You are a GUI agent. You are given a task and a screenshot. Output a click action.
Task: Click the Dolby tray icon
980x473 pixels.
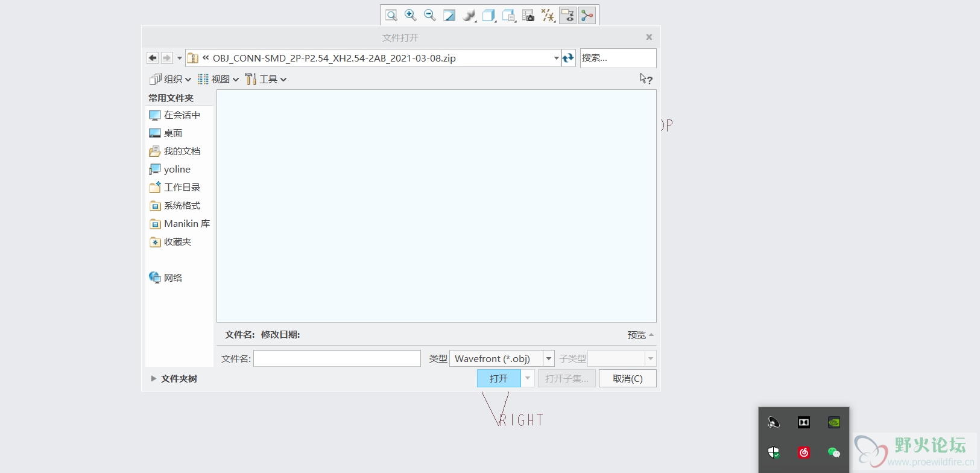[804, 422]
